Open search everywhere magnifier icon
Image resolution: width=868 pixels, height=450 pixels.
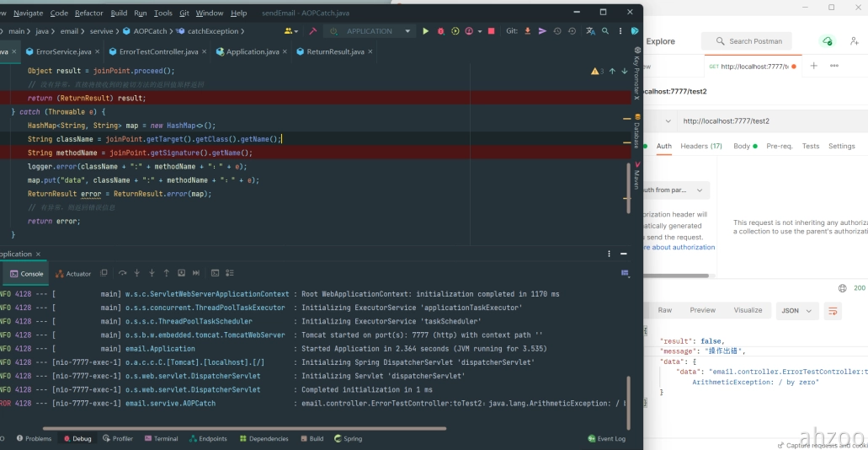(x=606, y=31)
